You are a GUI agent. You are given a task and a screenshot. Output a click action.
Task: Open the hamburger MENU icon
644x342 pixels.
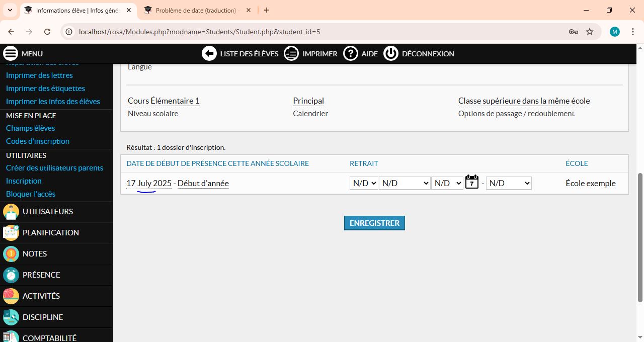(11, 53)
